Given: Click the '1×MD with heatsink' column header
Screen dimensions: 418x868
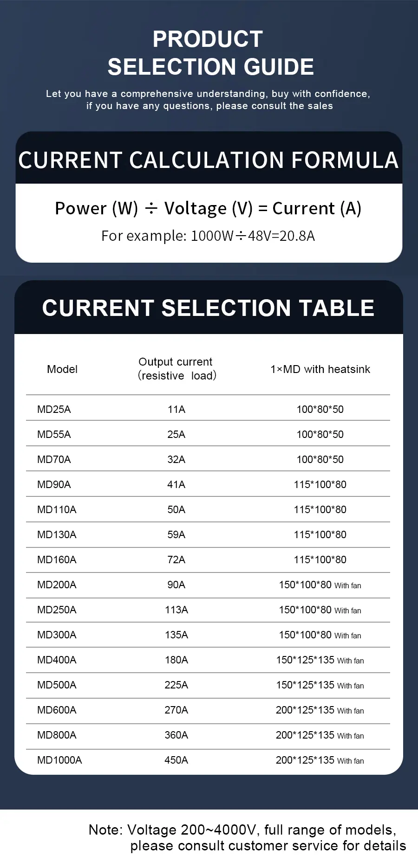Looking at the screenshot, I should click(320, 369).
